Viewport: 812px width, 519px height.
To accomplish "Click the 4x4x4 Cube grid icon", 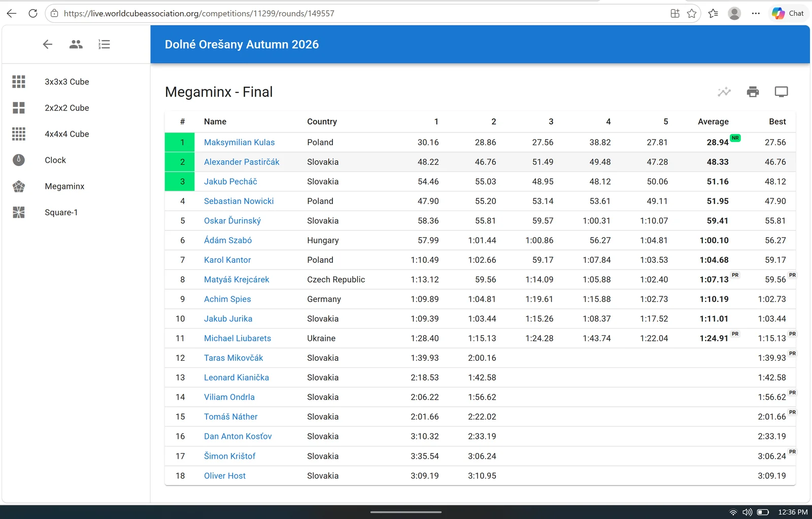I will (x=19, y=134).
